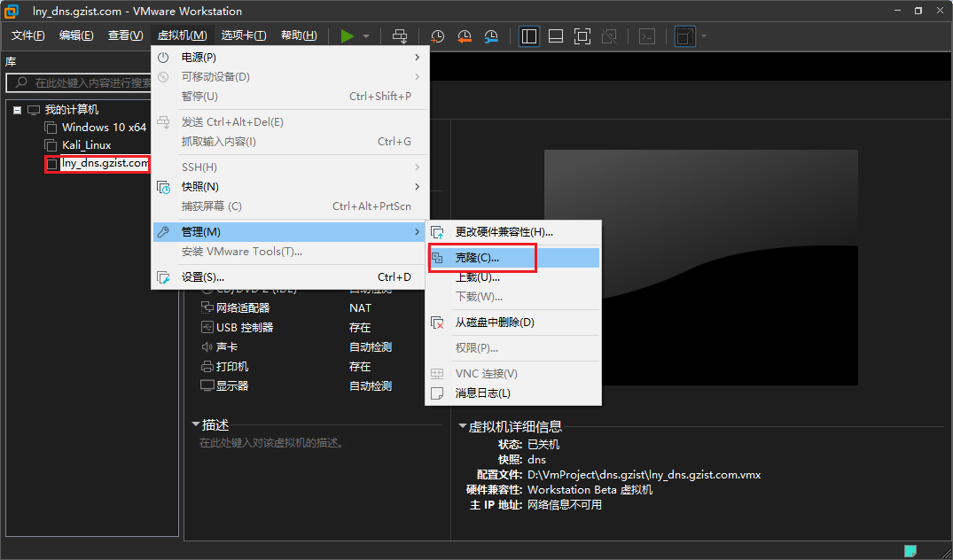Screen dimensions: 953x560
Task: Open the 帮助(H) menu
Action: (x=299, y=35)
